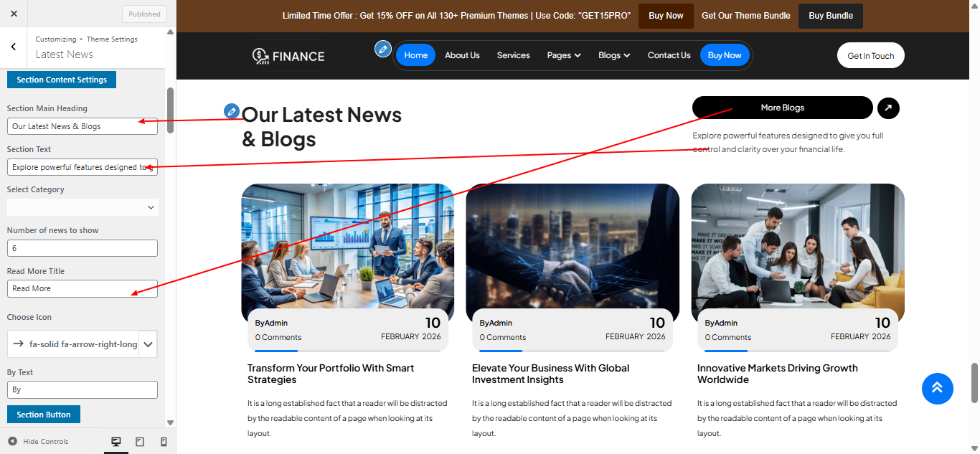Navigate to the Contact Us menu item
The width and height of the screenshot is (980, 454).
point(669,55)
